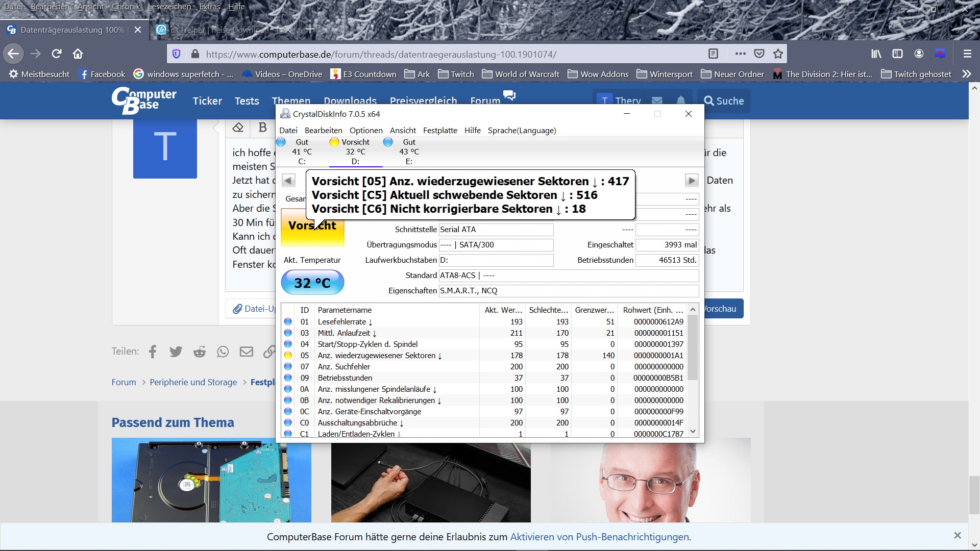The height and width of the screenshot is (551, 980).
Task: Switch to the c't Helper tab
Action: [219, 30]
